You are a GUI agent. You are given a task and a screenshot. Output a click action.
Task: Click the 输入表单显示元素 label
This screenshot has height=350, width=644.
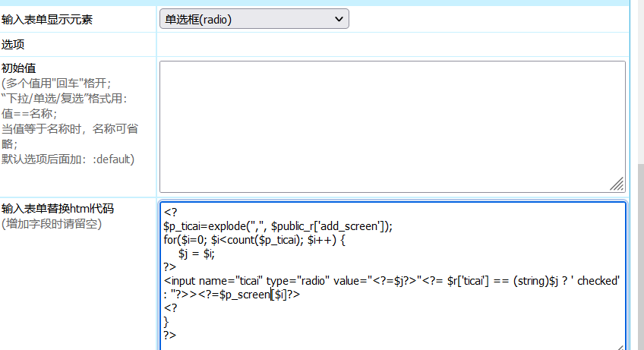(x=47, y=20)
